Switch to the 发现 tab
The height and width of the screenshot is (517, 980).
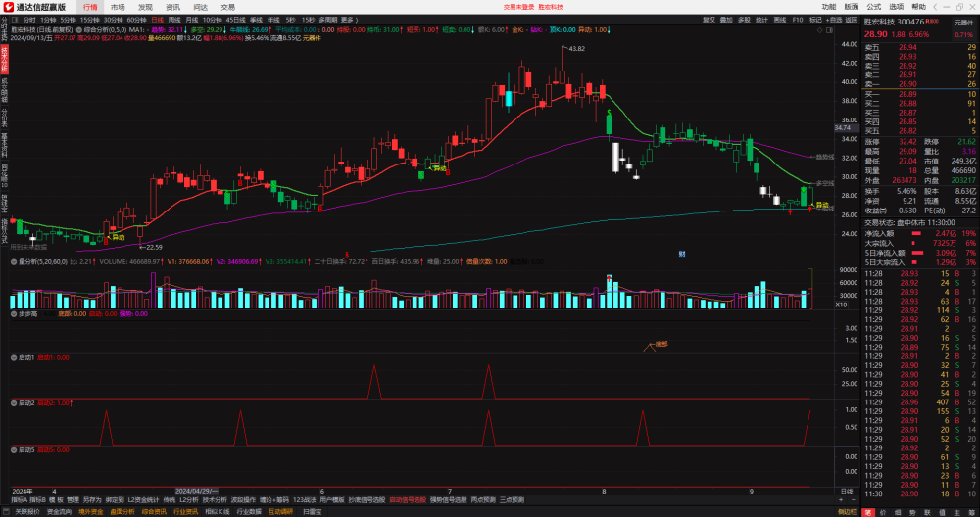(145, 7)
